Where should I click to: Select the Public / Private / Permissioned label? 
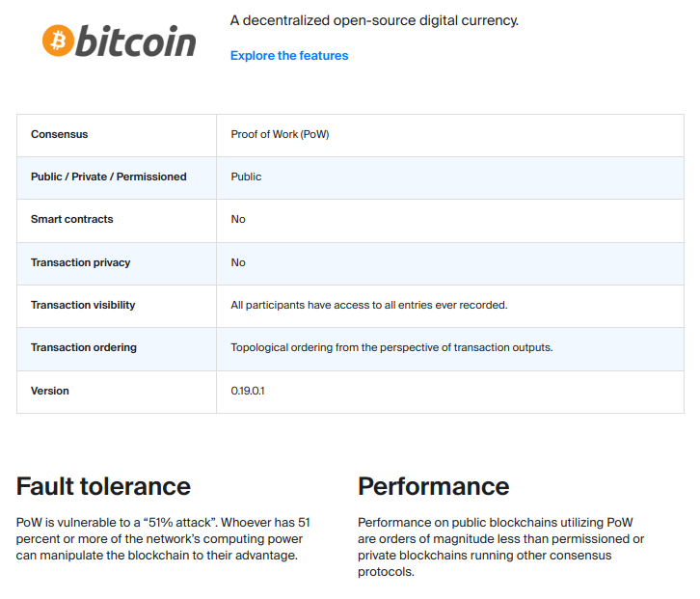click(x=109, y=177)
